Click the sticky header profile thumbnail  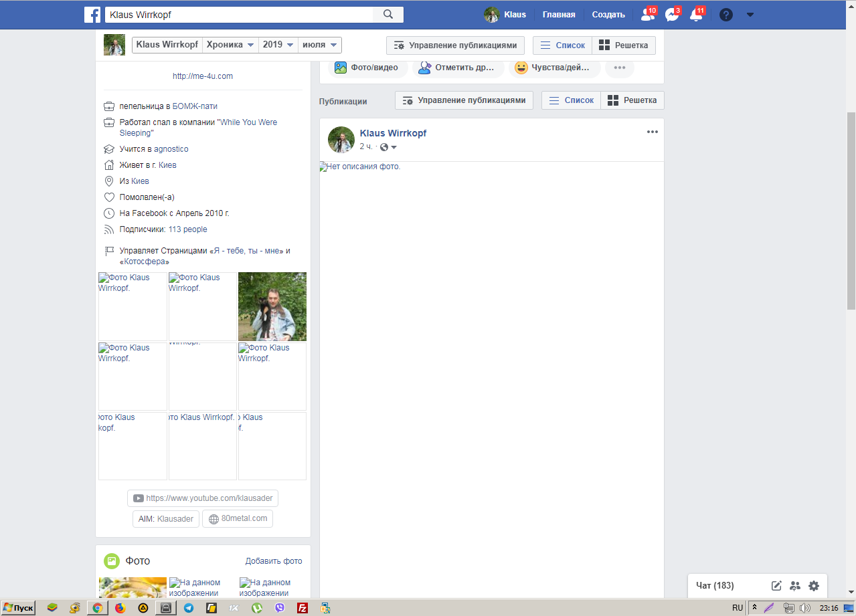[114, 45]
